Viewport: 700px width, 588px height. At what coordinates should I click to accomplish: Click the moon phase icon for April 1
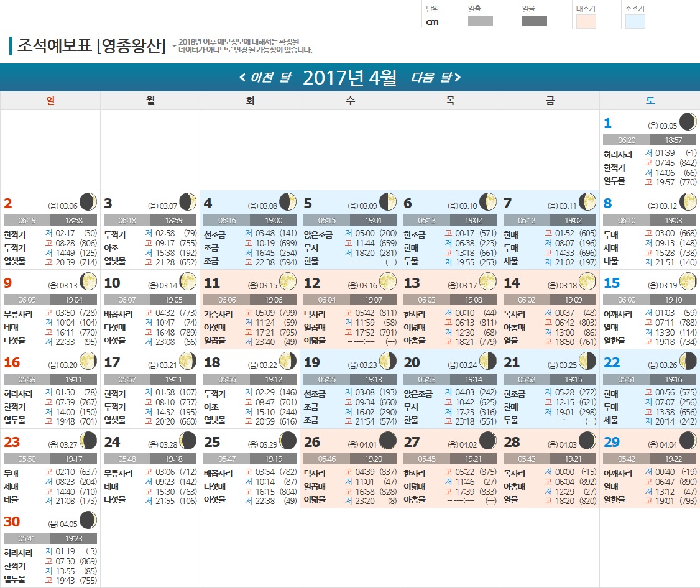pos(688,121)
